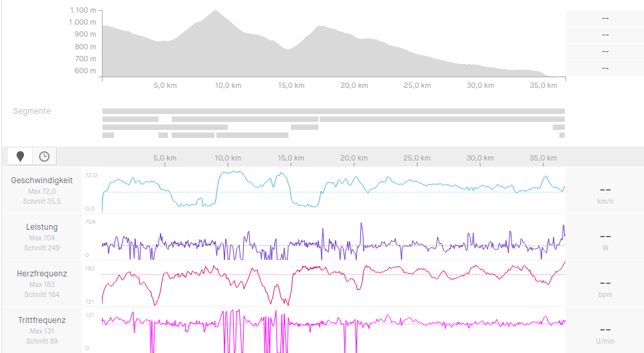644x353 pixels.
Task: Click the magenta cadence graph line
Action: click(433, 322)
